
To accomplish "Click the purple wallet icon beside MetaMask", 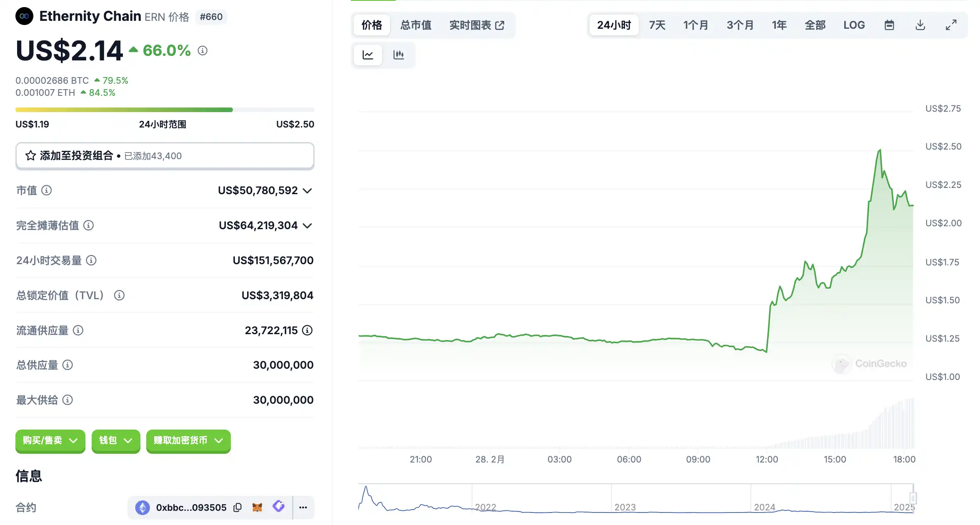I will (x=278, y=507).
